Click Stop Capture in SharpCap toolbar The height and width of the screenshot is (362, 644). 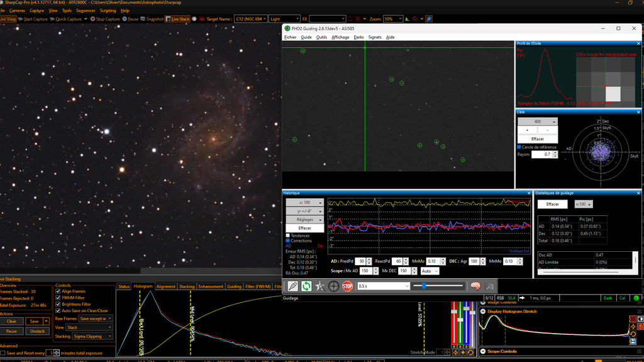point(105,19)
